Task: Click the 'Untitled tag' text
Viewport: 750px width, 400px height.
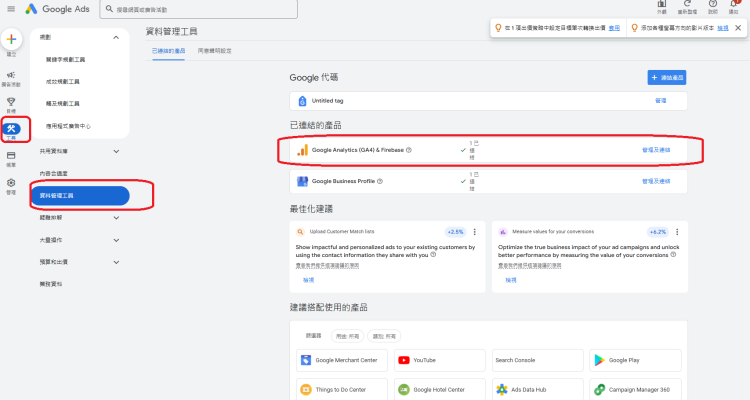Action: [x=328, y=101]
